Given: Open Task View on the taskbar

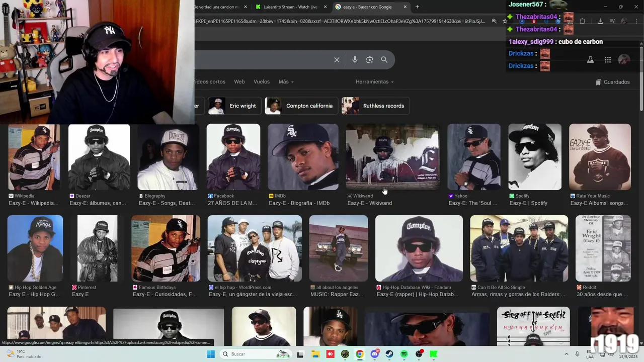Looking at the screenshot, I should pyautogui.click(x=300, y=354).
